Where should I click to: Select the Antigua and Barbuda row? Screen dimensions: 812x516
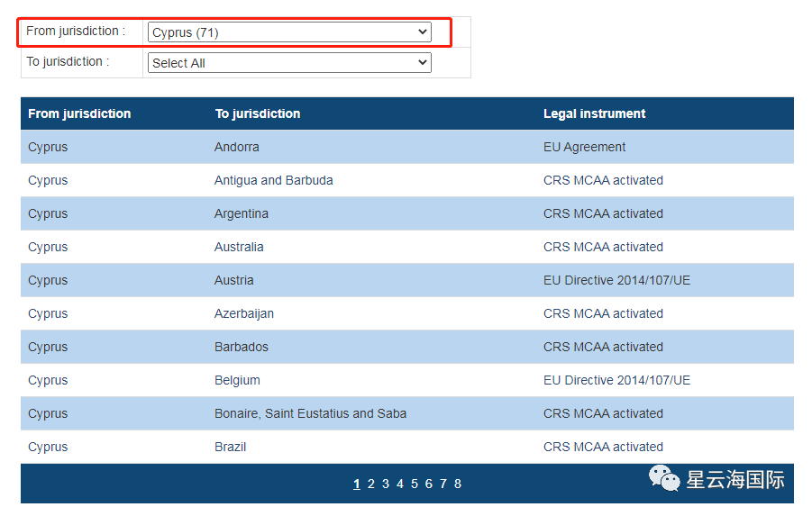point(273,180)
